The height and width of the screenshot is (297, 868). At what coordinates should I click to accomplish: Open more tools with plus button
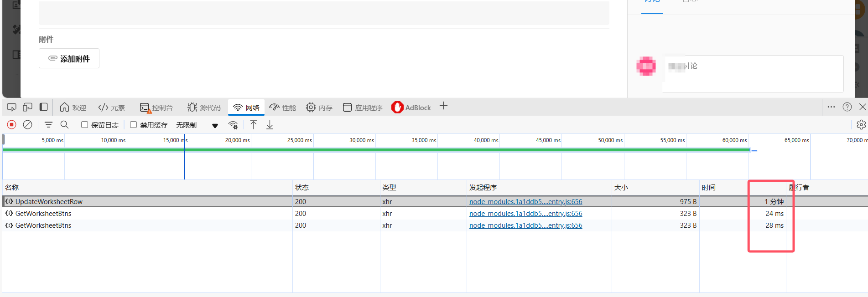pyautogui.click(x=443, y=107)
